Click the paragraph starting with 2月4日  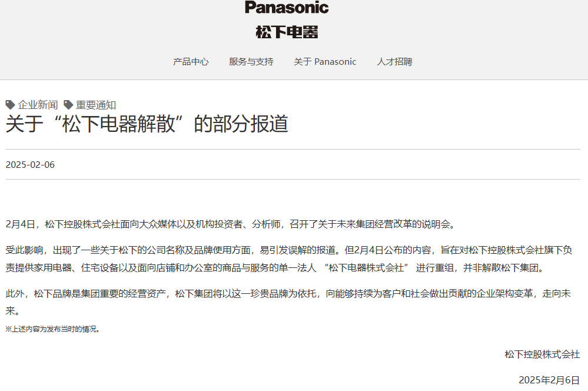click(x=230, y=224)
